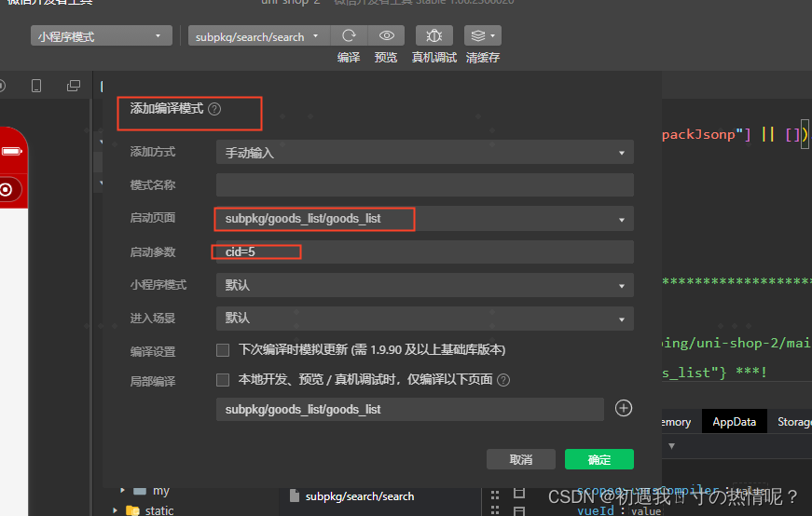Open the 启动页面 dropdown
Screen dimensions: 812x516
424,219
